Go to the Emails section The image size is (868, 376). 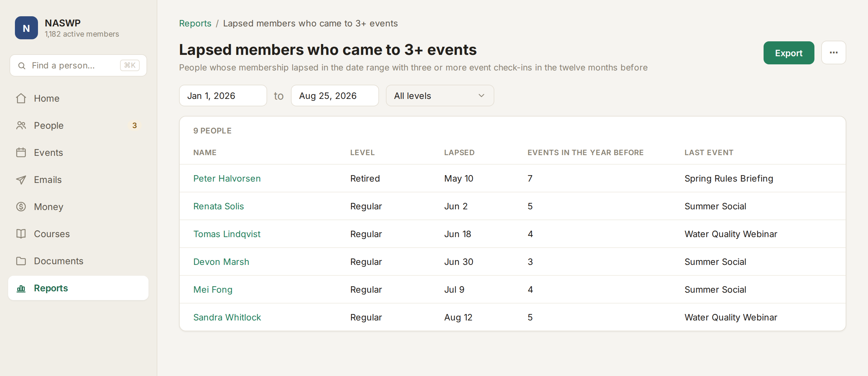[78, 180]
